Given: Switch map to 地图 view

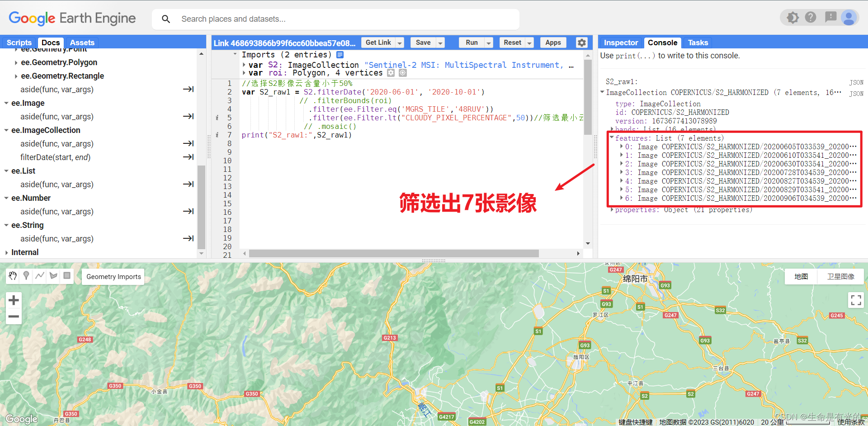Looking at the screenshot, I should [801, 276].
